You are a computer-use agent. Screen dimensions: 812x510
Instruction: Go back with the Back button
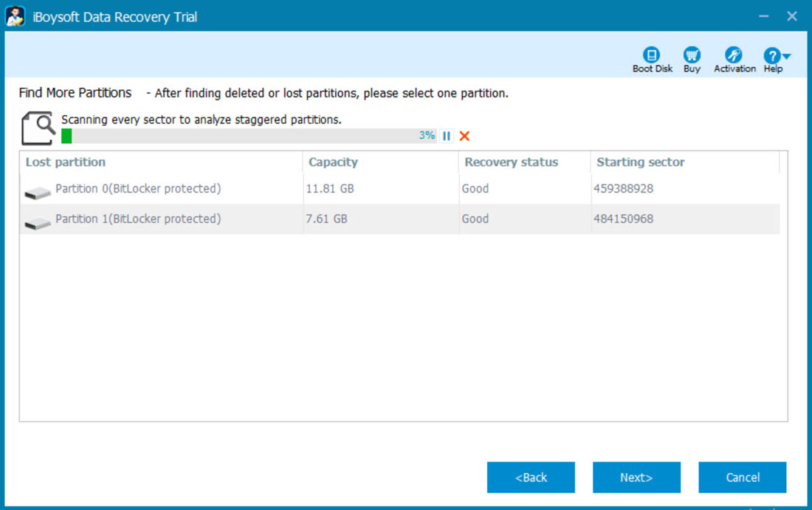[x=531, y=478]
